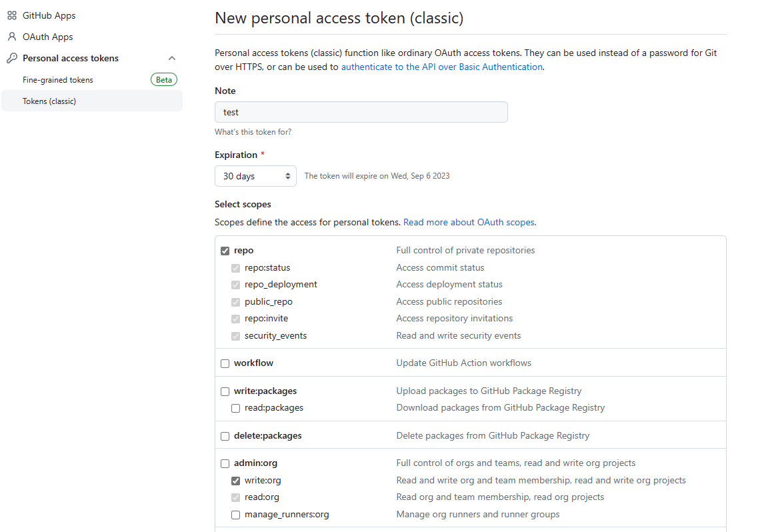Uncheck the write:org scope
Image resolution: width=782 pixels, height=532 pixels.
click(x=235, y=481)
